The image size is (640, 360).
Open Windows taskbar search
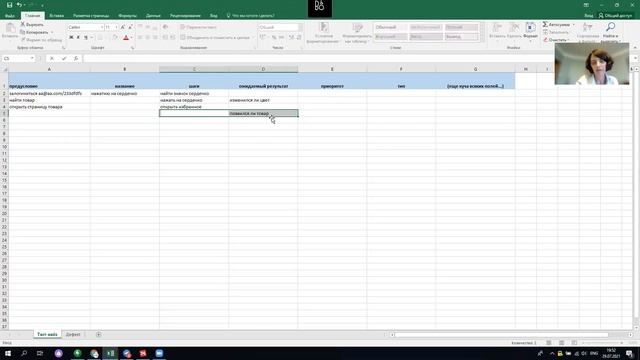[24, 353]
